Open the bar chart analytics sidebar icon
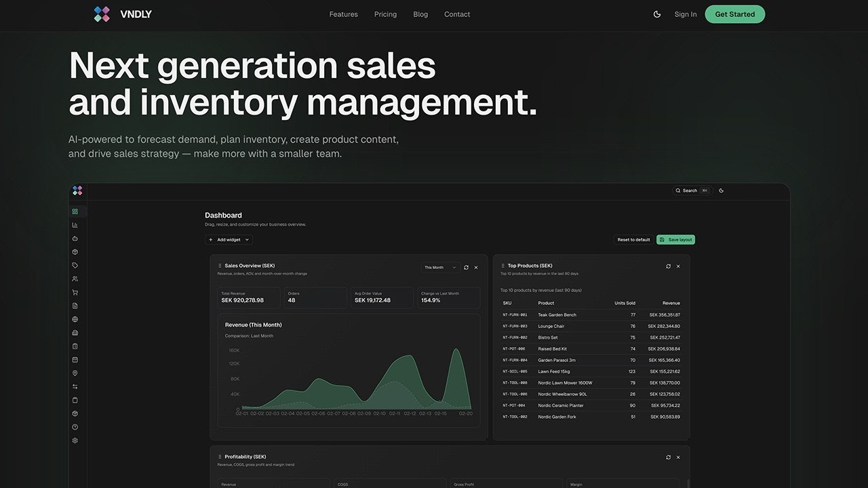This screenshot has height=488, width=868. (x=75, y=225)
